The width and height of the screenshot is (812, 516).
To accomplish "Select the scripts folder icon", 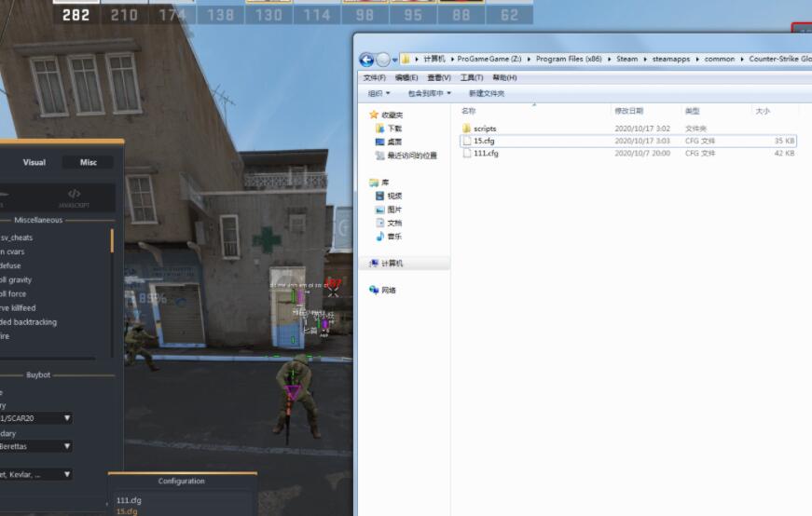I will (x=466, y=129).
